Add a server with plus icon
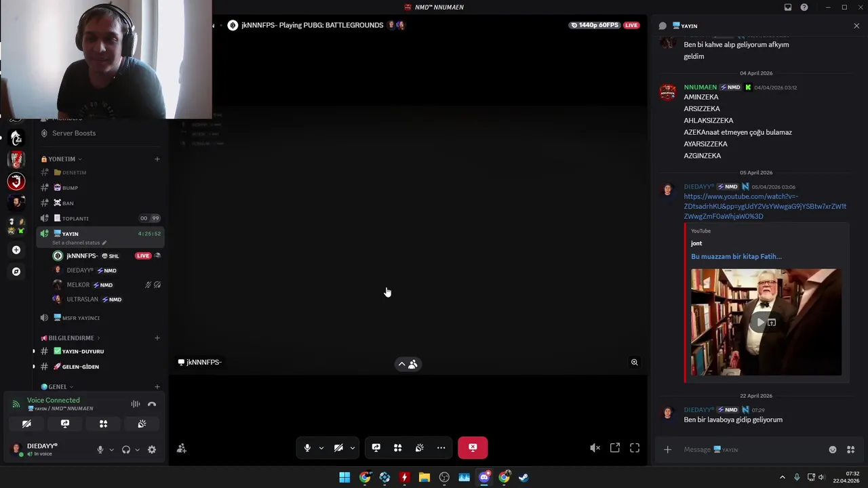 coord(16,250)
